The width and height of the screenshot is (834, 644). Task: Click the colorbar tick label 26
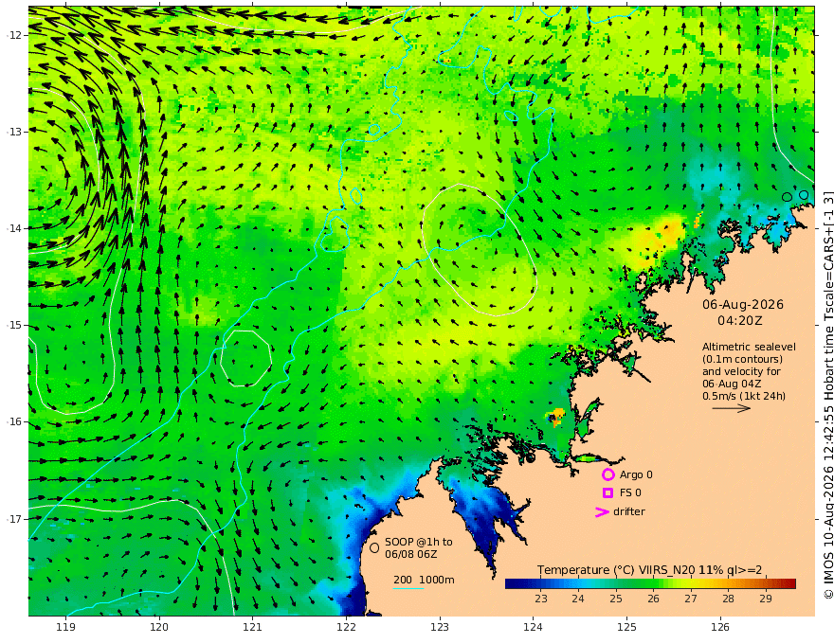(x=653, y=599)
